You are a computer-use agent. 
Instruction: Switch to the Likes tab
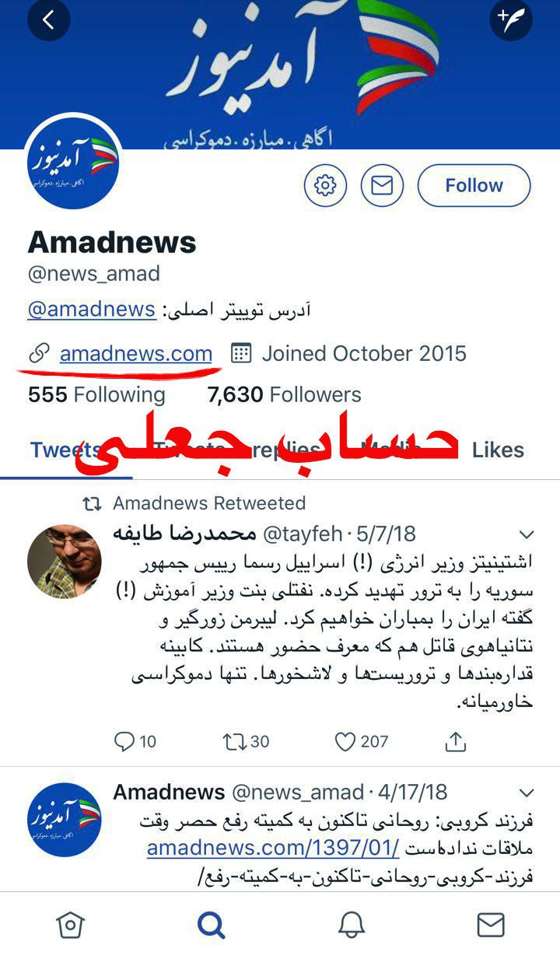coord(498,450)
